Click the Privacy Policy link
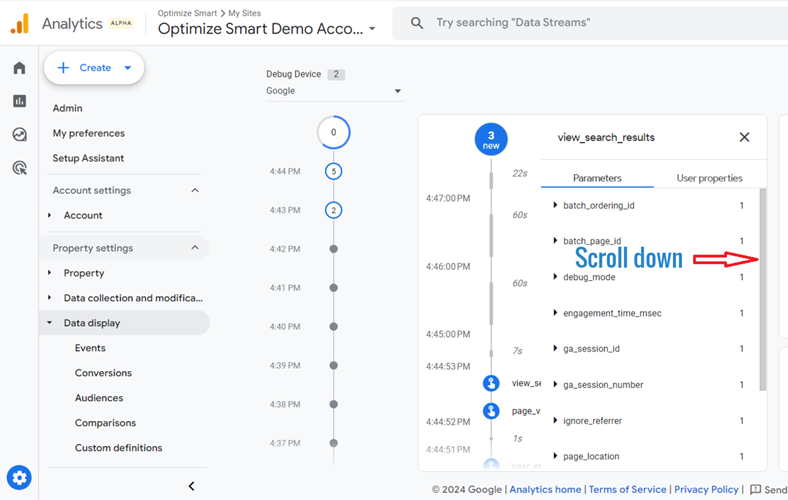The width and height of the screenshot is (788, 500). 706,489
